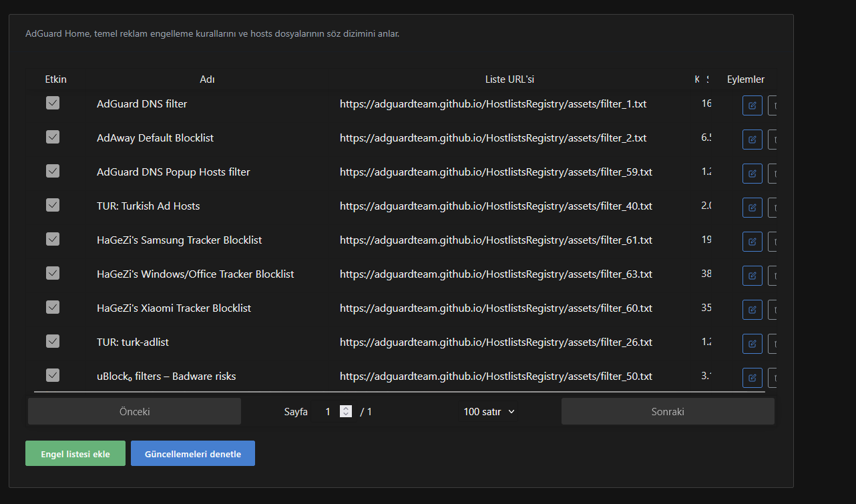This screenshot has width=856, height=504.
Task: Uncheck AdAway Default Blocklist
Action: (x=53, y=137)
